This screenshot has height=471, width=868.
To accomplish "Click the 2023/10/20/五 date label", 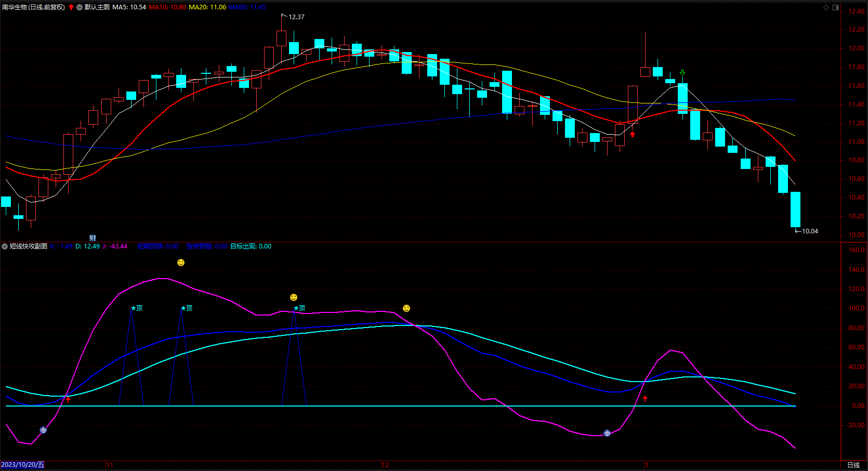I will [x=23, y=465].
